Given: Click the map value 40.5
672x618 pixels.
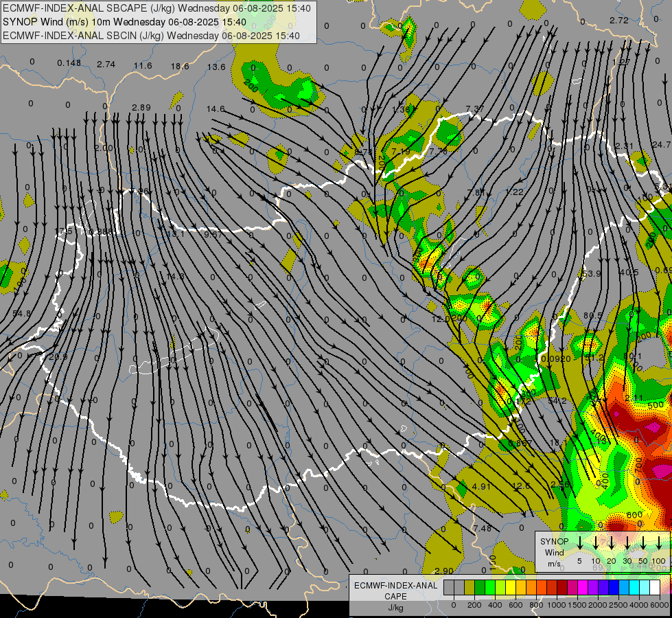Looking at the screenshot, I should [x=629, y=273].
